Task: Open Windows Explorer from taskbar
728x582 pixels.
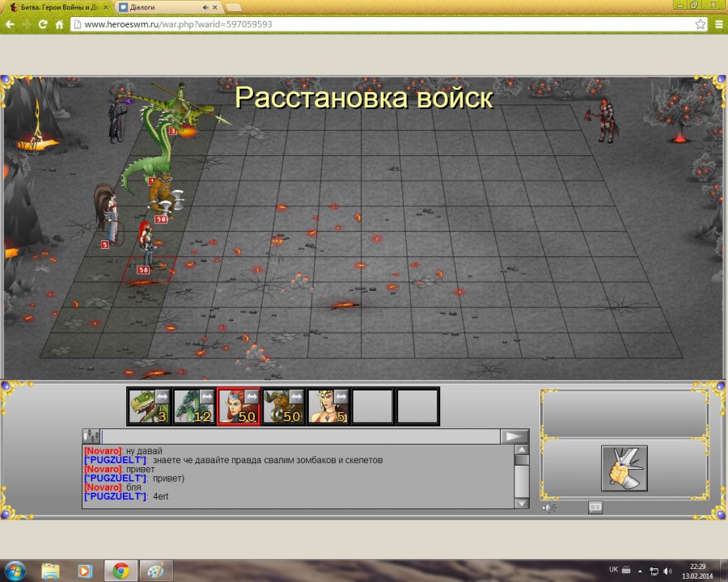Action: (x=50, y=571)
